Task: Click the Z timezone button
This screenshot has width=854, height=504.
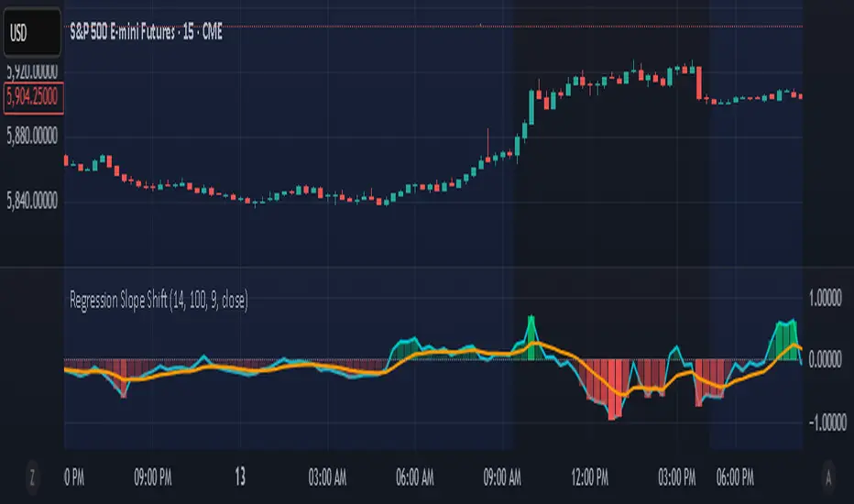Action: (x=32, y=477)
